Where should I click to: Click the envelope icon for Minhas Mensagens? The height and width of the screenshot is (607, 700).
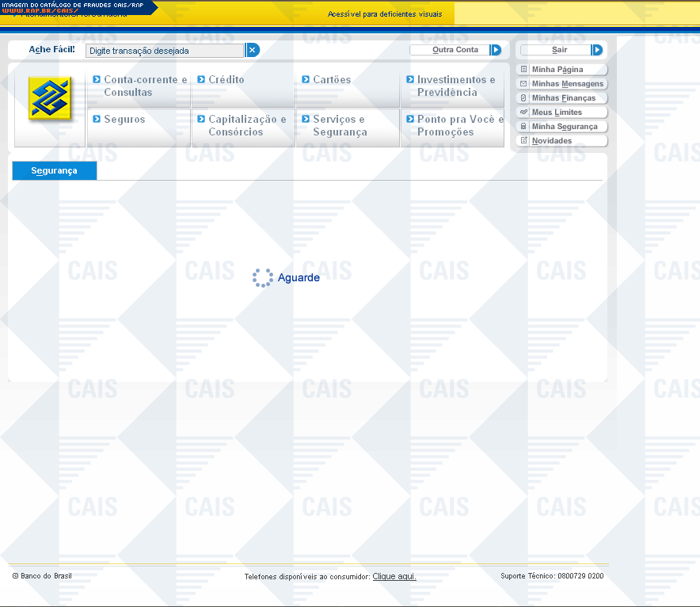coord(523,84)
